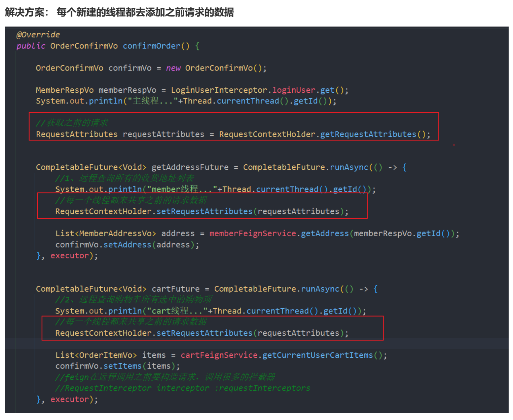Click the getAddress method call
The height and width of the screenshot is (420, 513).
(x=325, y=233)
